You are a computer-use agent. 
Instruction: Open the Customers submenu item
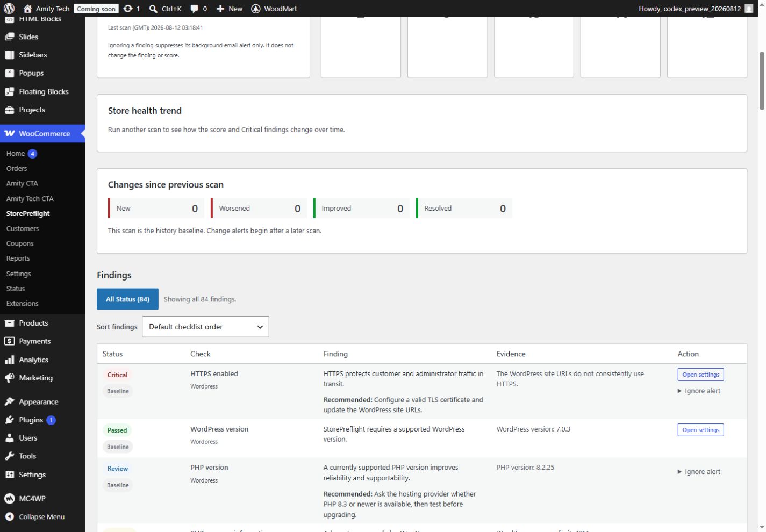click(x=23, y=228)
